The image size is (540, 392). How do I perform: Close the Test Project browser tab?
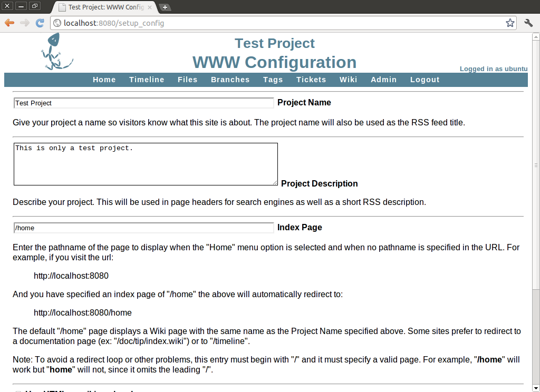click(x=150, y=7)
